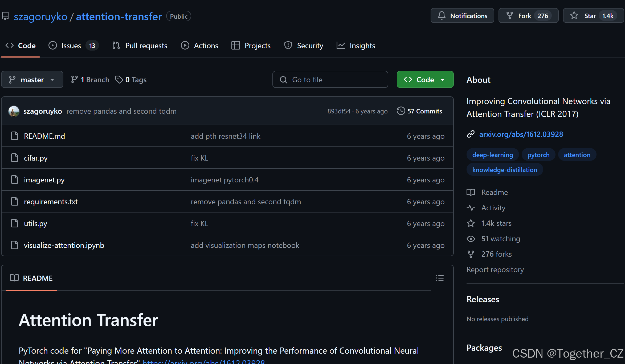Open the arxiv.org/abs/1612.03928 About link

coord(521,134)
